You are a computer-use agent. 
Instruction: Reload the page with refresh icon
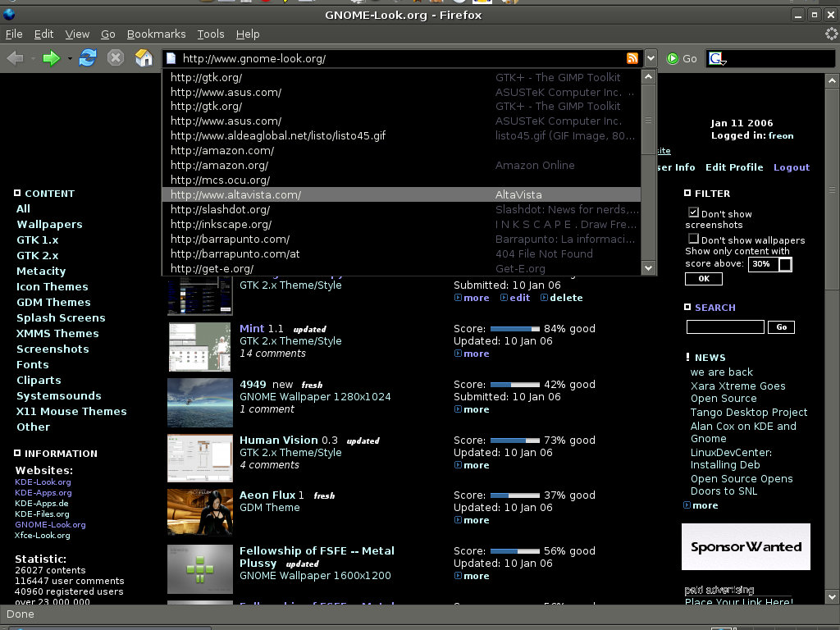point(87,58)
